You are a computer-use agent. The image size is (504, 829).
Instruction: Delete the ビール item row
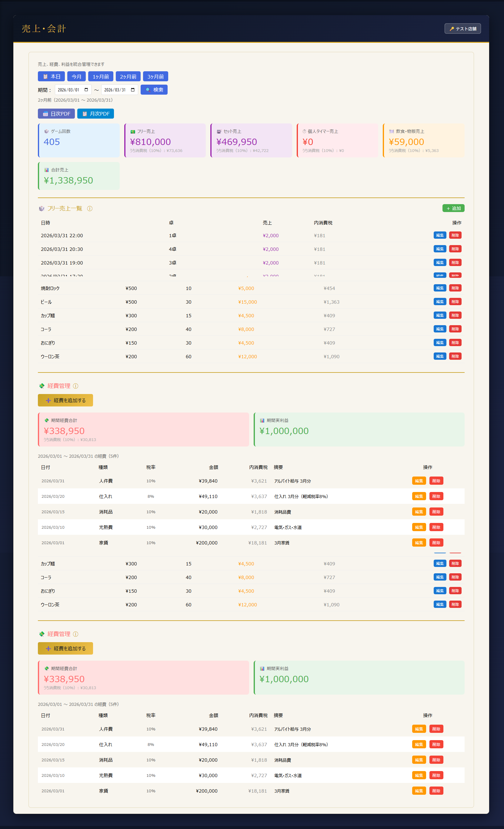455,302
